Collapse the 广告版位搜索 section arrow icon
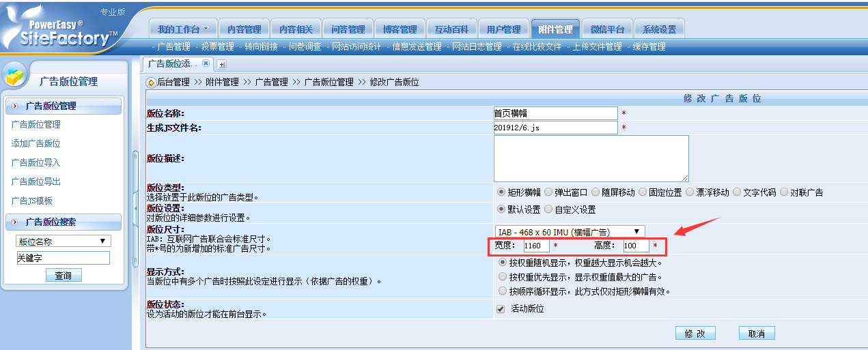 tap(15, 222)
